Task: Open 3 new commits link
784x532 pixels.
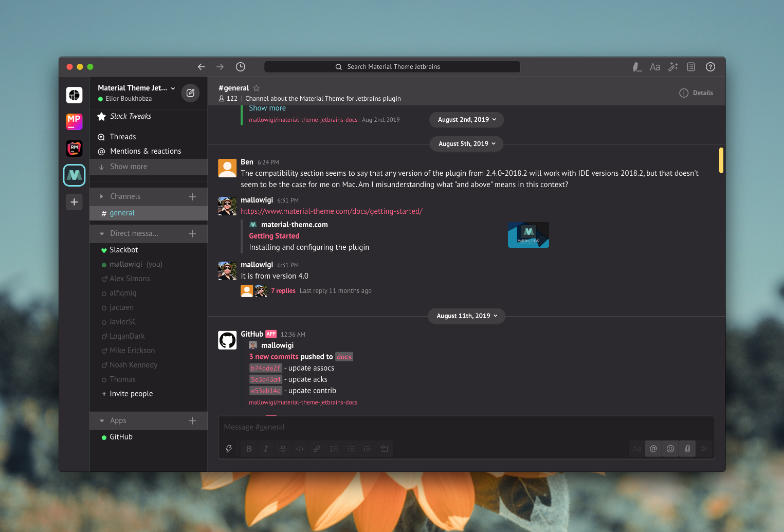Action: click(274, 357)
